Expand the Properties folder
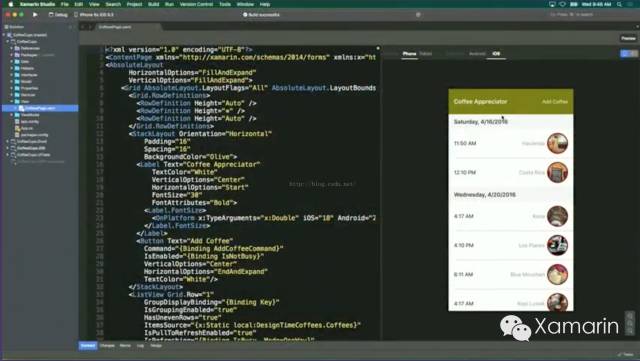Screen dimensions: 640x361 click(x=12, y=88)
